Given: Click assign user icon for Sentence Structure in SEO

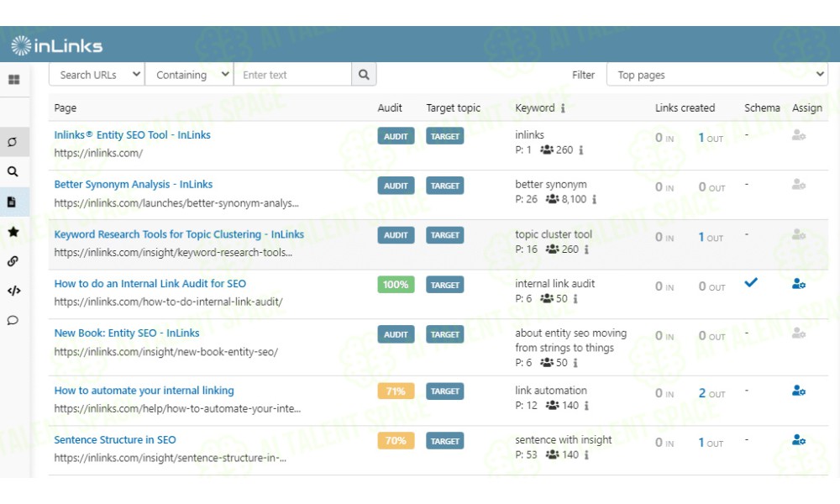Looking at the screenshot, I should tap(799, 440).
